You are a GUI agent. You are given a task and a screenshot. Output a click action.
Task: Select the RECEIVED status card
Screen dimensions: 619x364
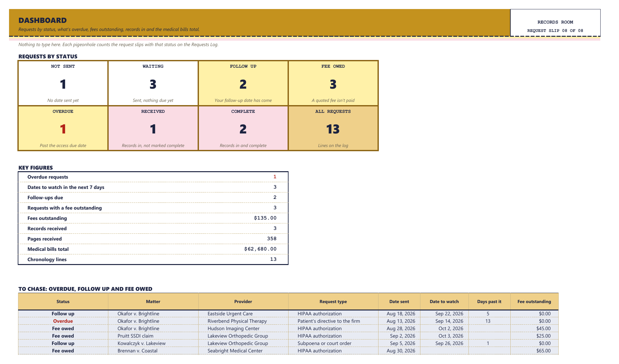pos(153,128)
